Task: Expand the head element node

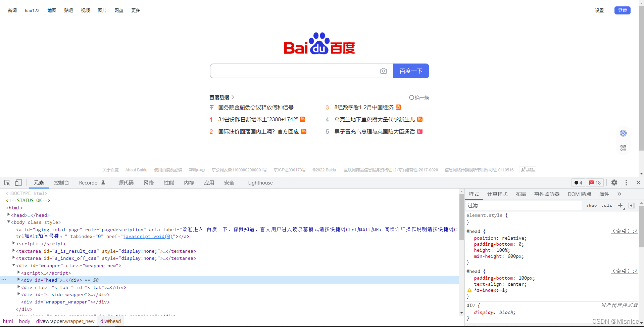Action: pos(9,214)
